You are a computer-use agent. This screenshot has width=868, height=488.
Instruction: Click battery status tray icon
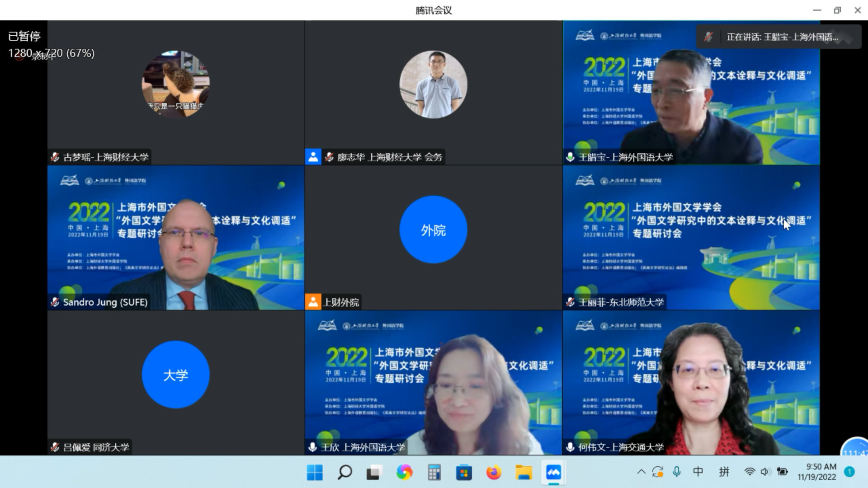click(x=782, y=472)
